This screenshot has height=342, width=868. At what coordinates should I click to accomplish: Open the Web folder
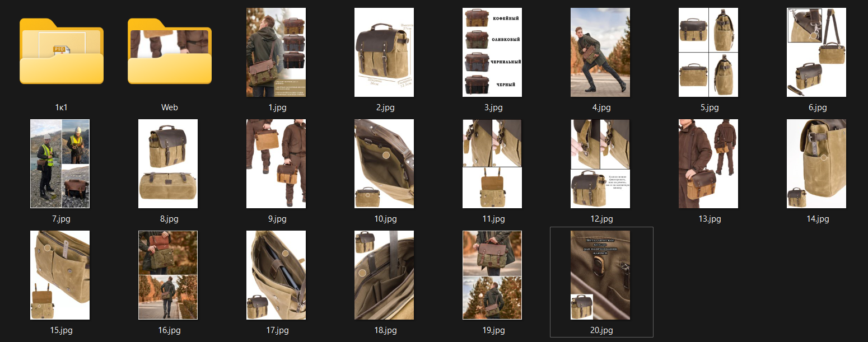click(x=170, y=51)
